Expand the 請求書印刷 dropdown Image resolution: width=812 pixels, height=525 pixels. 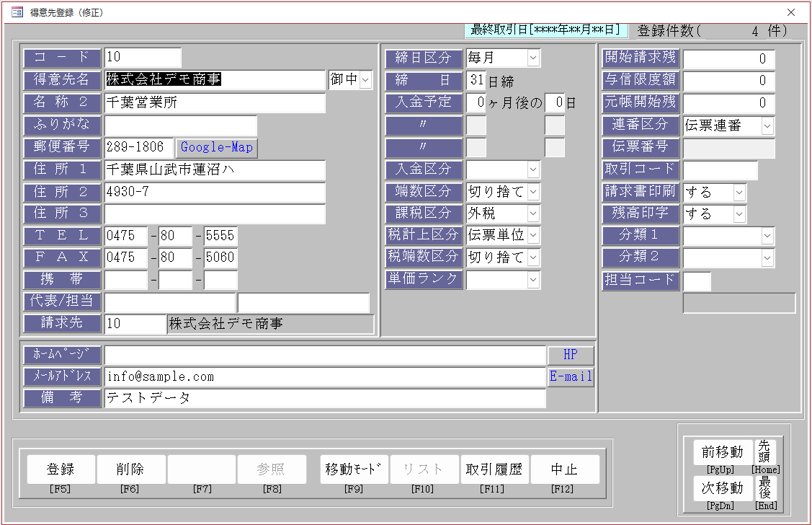point(739,193)
